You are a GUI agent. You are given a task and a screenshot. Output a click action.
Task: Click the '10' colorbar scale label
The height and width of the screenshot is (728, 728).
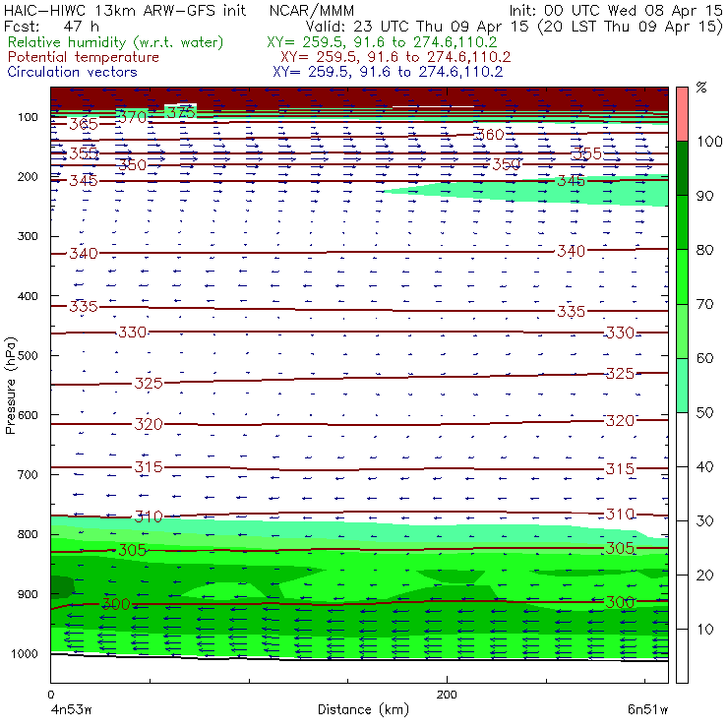coord(704,630)
